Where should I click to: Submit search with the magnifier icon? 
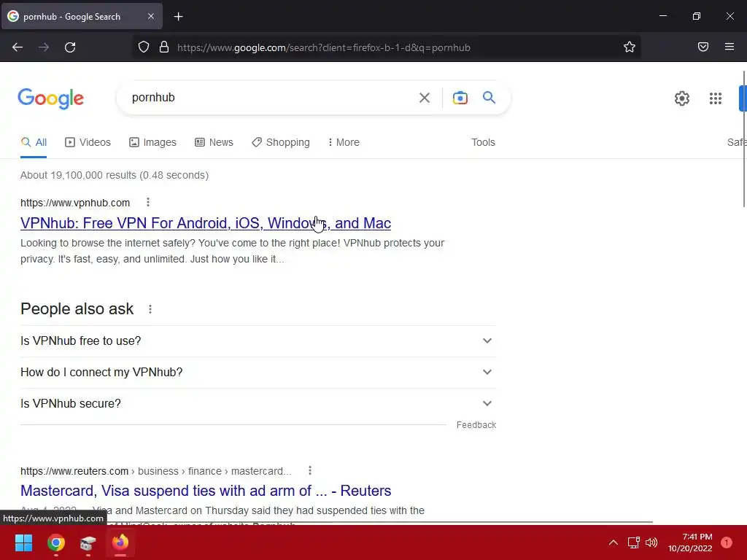coord(489,98)
